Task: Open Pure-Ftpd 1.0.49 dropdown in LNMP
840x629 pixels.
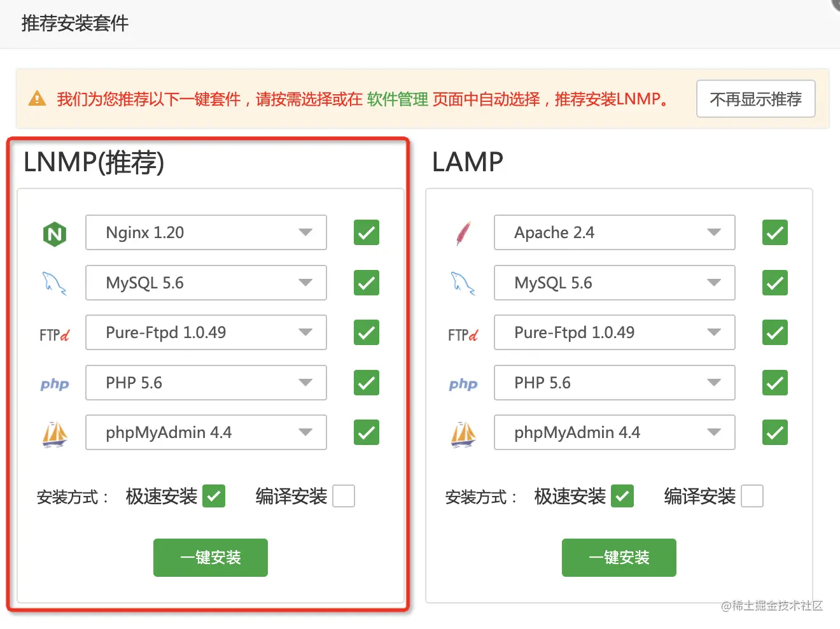Action: click(x=206, y=332)
